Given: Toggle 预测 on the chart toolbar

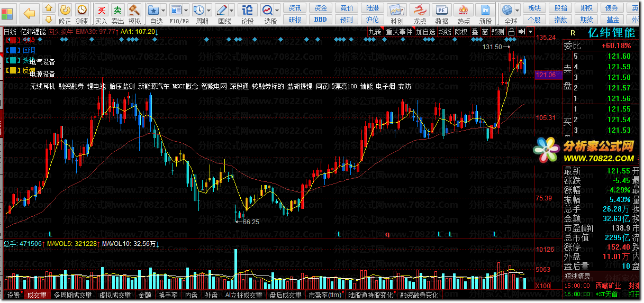Looking at the screenshot, I should pos(498,32).
